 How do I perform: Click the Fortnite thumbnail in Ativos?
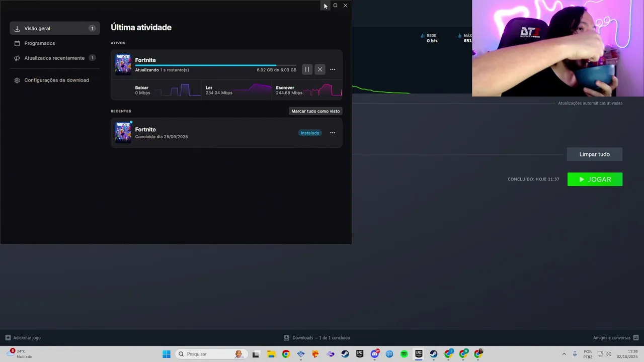tap(123, 64)
